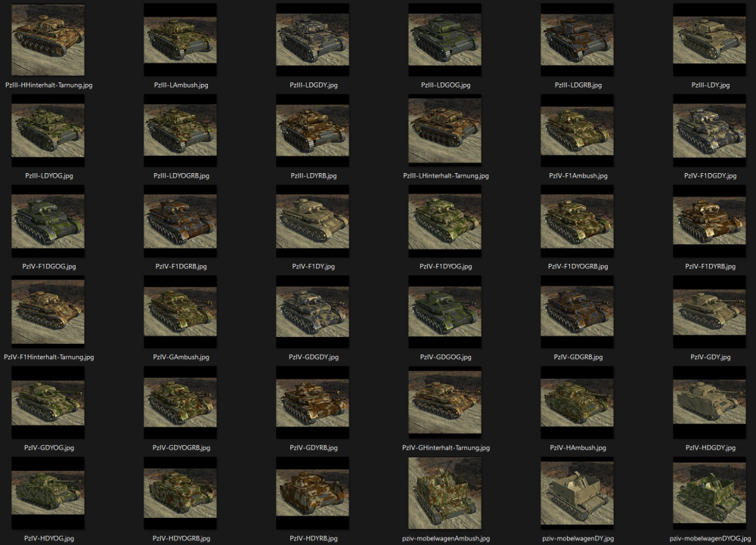Click the PzIV-HDGDY.jpg thumbnail
Viewport: 756px width, 545px height.
(709, 402)
